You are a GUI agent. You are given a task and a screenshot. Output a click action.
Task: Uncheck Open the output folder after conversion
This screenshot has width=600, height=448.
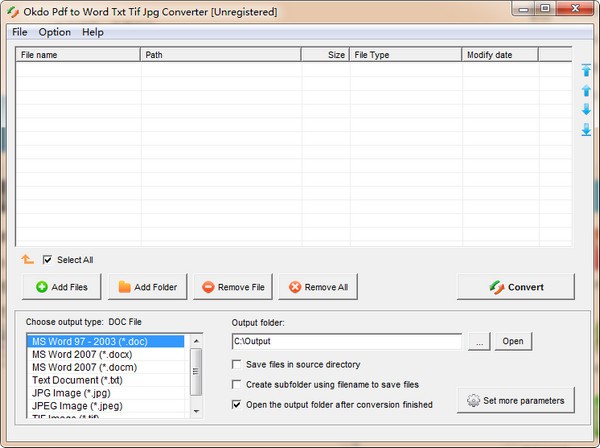click(236, 404)
